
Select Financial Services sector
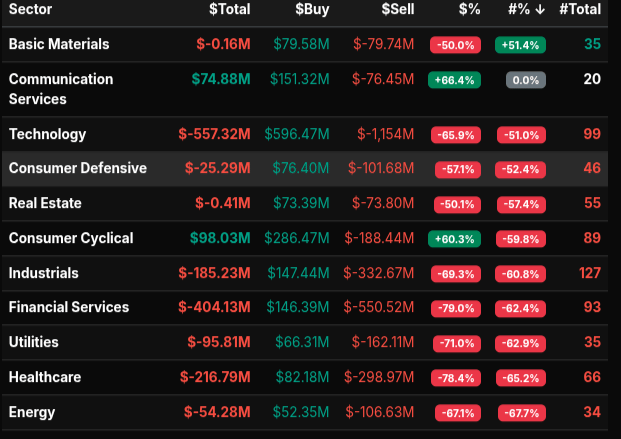[68, 307]
